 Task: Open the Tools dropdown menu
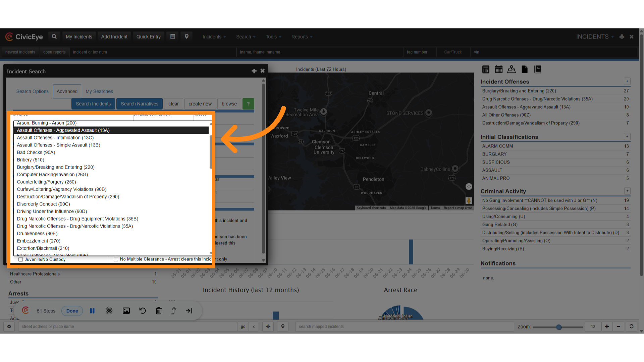point(273,37)
